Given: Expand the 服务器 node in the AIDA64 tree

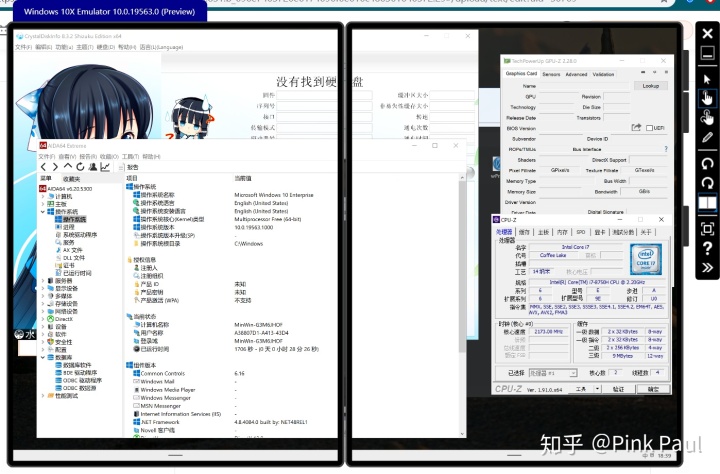Looking at the screenshot, I should click(43, 281).
